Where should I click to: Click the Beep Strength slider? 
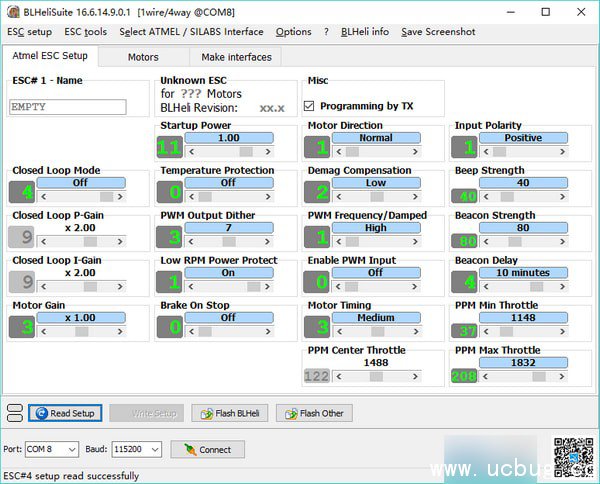click(522, 197)
